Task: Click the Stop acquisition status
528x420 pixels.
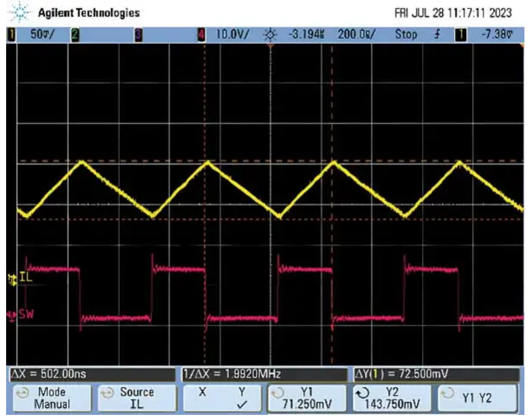Action: pyautogui.click(x=406, y=34)
